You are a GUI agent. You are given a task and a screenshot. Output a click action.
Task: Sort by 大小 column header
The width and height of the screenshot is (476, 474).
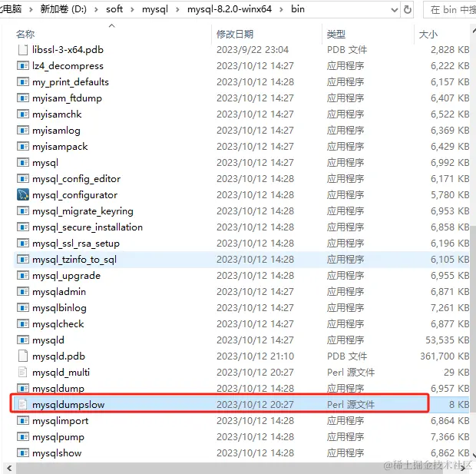(x=428, y=34)
